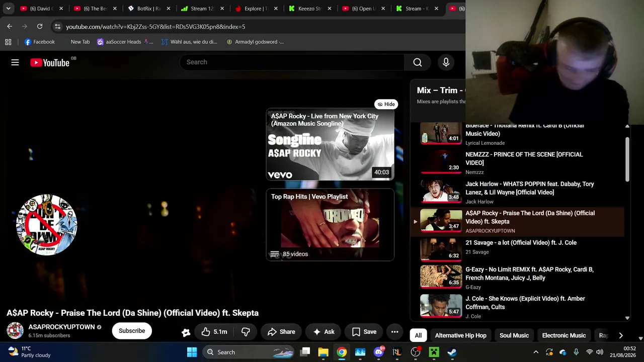This screenshot has height=362, width=644.
Task: Play G-Eazy No Limit REMIX video
Action: (x=518, y=278)
